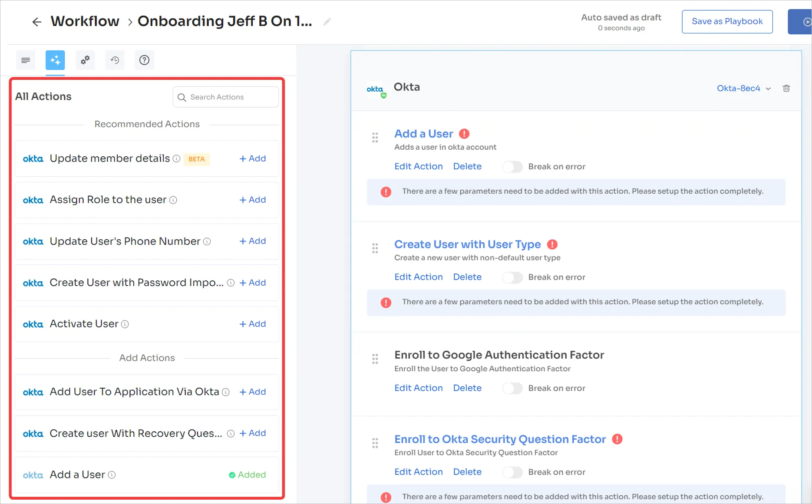This screenshot has width=812, height=504.
Task: Click Edit Action for Enroll to Okta Security Question
Action: (419, 472)
